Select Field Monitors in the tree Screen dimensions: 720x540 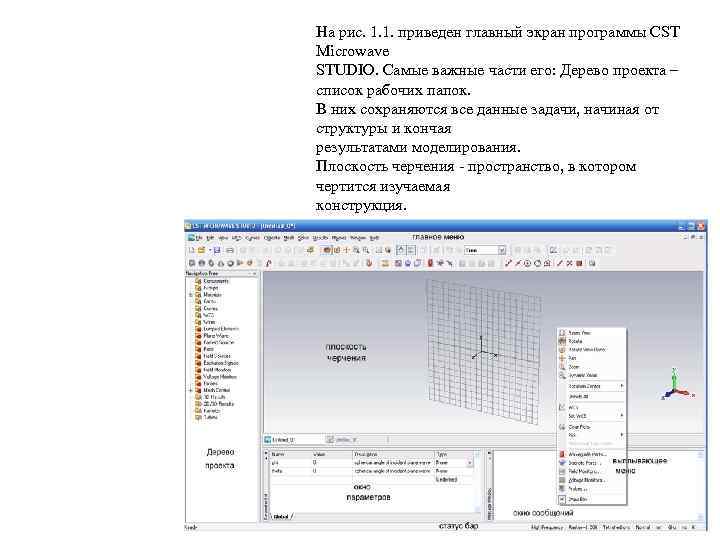(217, 370)
